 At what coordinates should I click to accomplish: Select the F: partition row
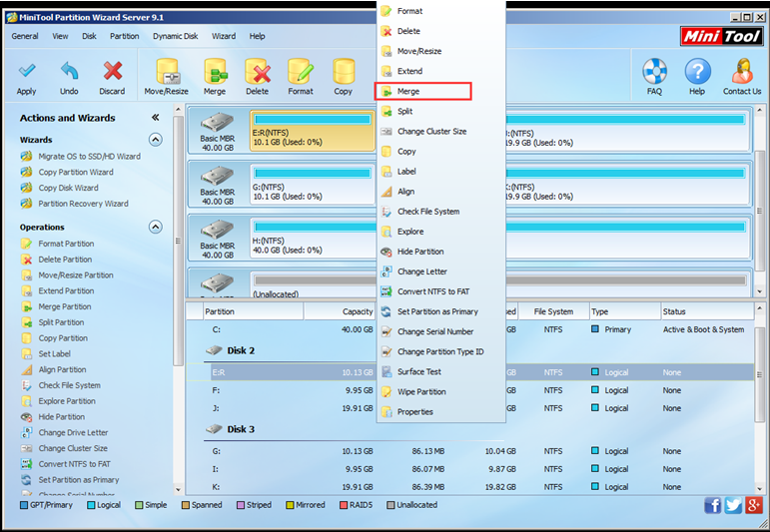[470, 390]
